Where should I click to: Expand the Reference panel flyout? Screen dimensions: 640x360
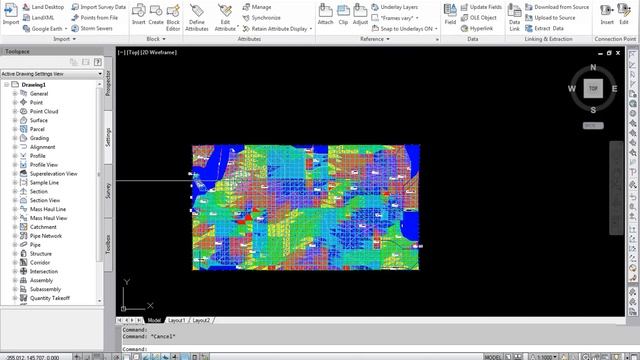tap(375, 39)
